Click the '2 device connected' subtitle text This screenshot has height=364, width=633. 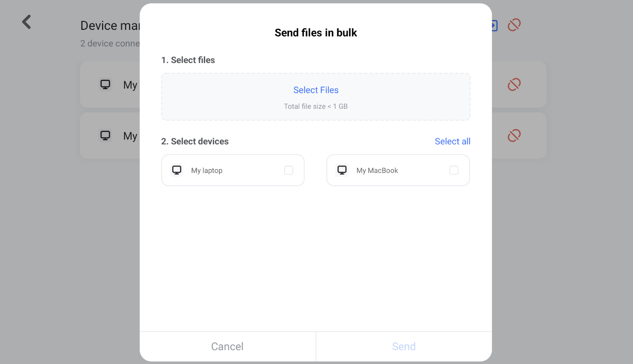tap(110, 43)
